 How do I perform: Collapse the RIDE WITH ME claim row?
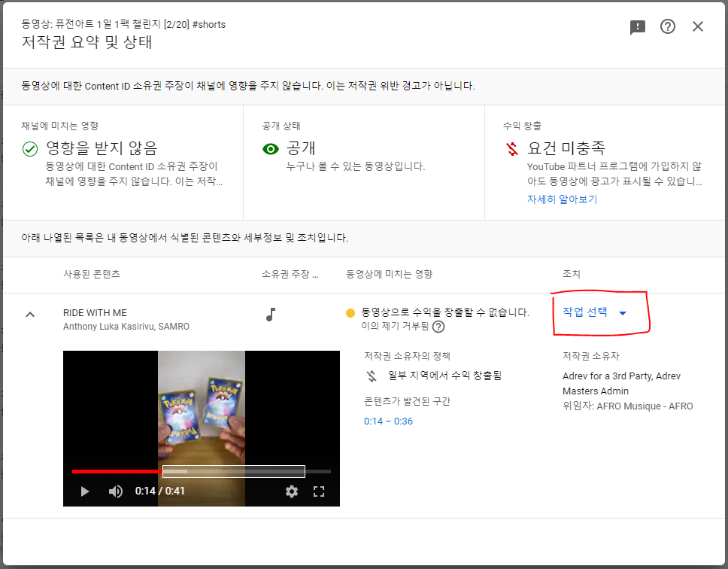point(30,315)
